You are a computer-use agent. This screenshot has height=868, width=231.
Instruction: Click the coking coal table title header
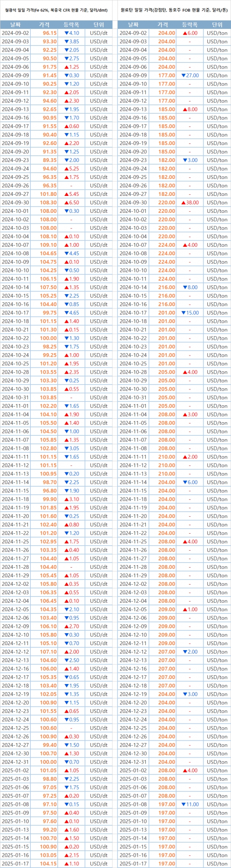(174, 10)
